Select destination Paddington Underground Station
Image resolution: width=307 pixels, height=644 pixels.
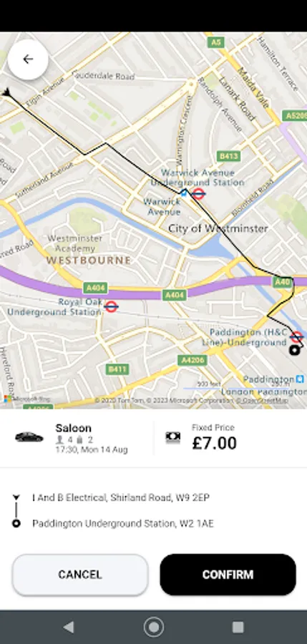point(123,524)
